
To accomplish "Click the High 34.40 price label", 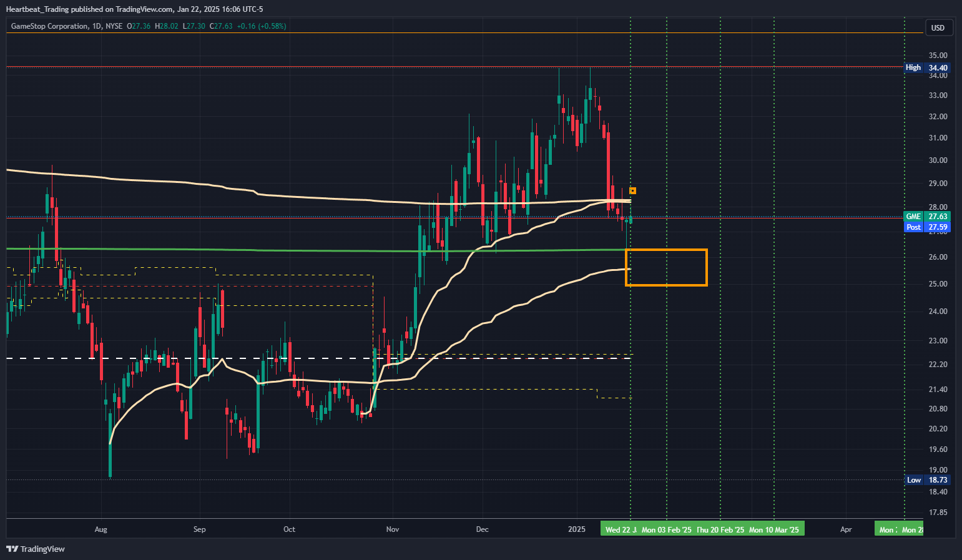I will [927, 67].
